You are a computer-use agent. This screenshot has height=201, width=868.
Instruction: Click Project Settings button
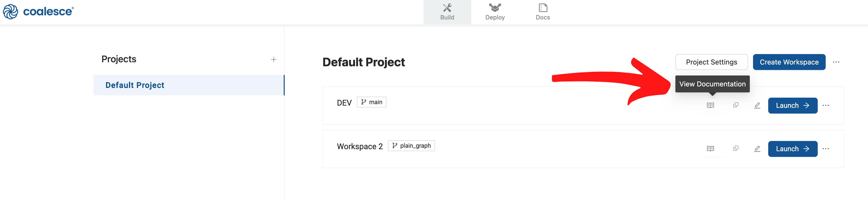(711, 62)
